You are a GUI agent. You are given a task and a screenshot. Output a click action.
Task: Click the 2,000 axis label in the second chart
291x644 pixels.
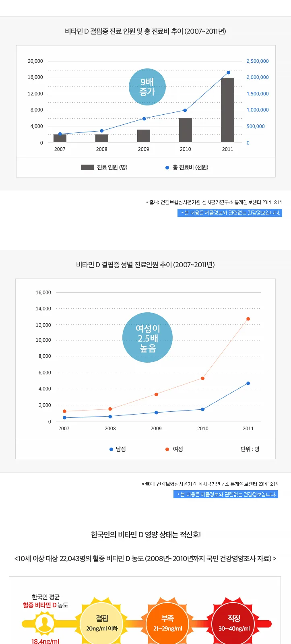click(x=45, y=405)
